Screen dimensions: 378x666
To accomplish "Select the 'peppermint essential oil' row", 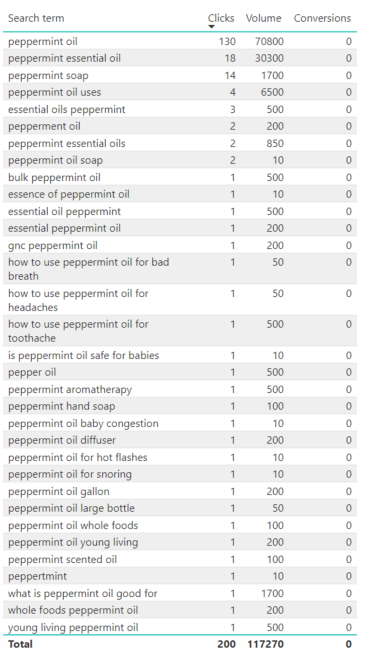I will [x=180, y=58].
